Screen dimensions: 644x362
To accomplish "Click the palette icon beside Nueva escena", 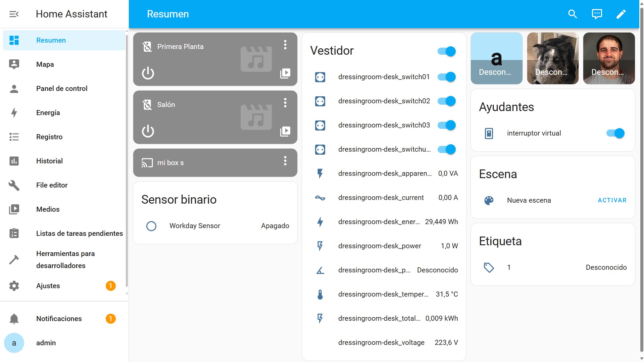I will (x=489, y=200).
